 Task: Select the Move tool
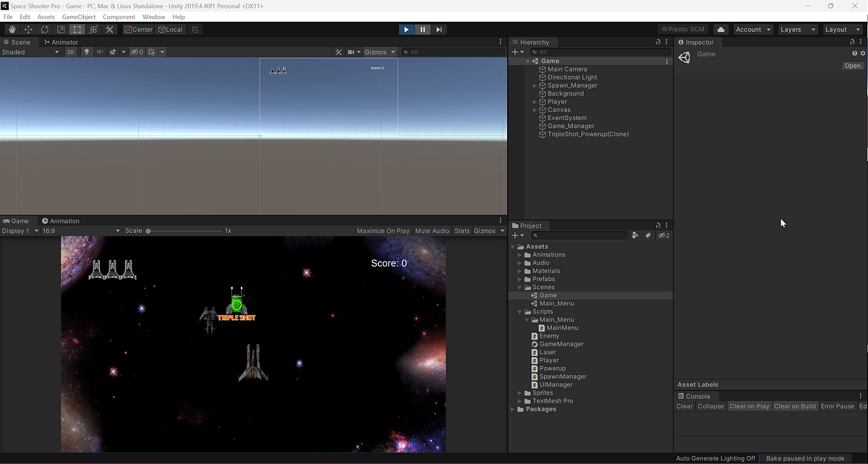pyautogui.click(x=28, y=29)
